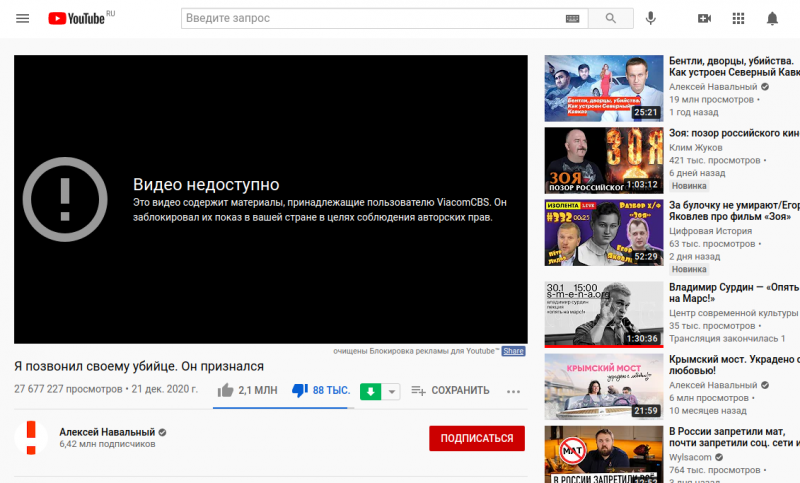Open the three-dot more actions menu

pos(514,391)
